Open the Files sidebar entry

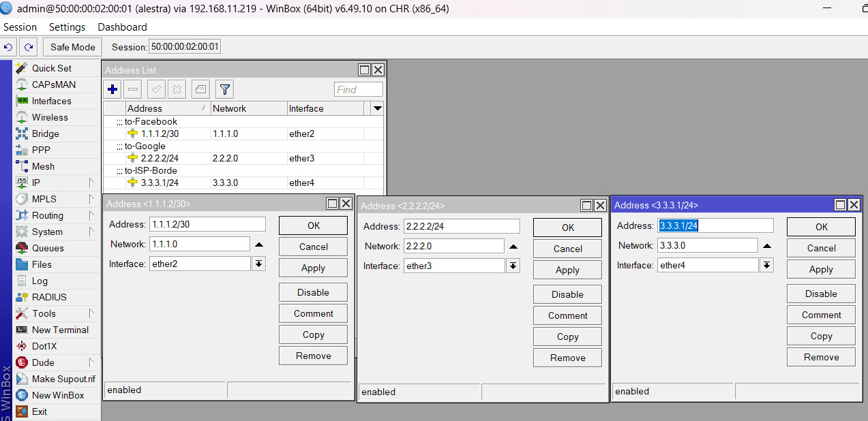[42, 264]
